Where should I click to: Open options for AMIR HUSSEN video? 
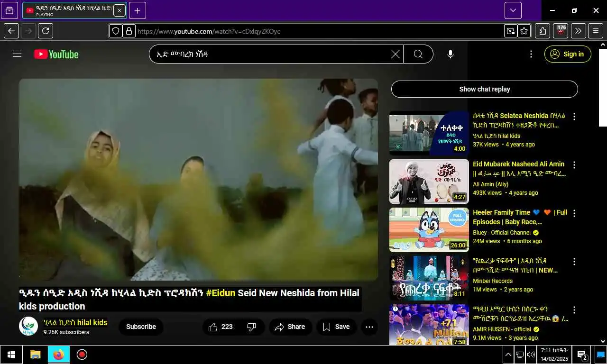(x=574, y=310)
